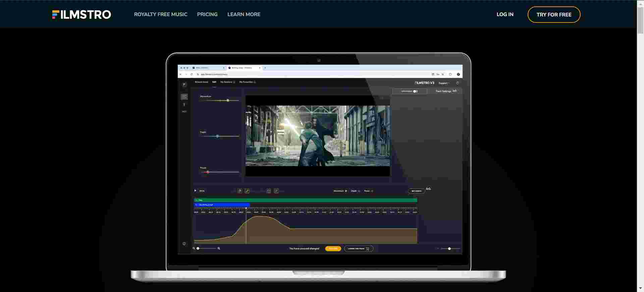This screenshot has height=292, width=644.
Task: Click the License this track button
Action: 359,249
